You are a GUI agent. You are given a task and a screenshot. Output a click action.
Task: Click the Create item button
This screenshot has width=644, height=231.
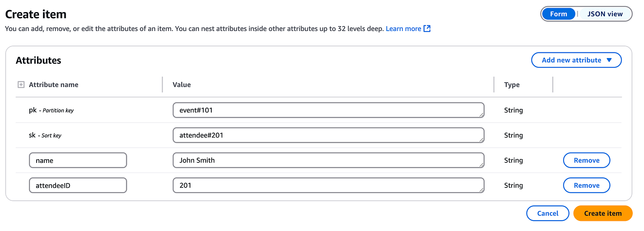603,213
